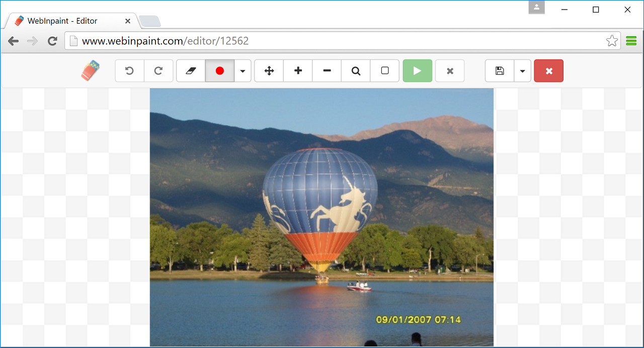Open the magnifier zoom tool
Image resolution: width=644 pixels, height=348 pixels.
pyautogui.click(x=356, y=71)
